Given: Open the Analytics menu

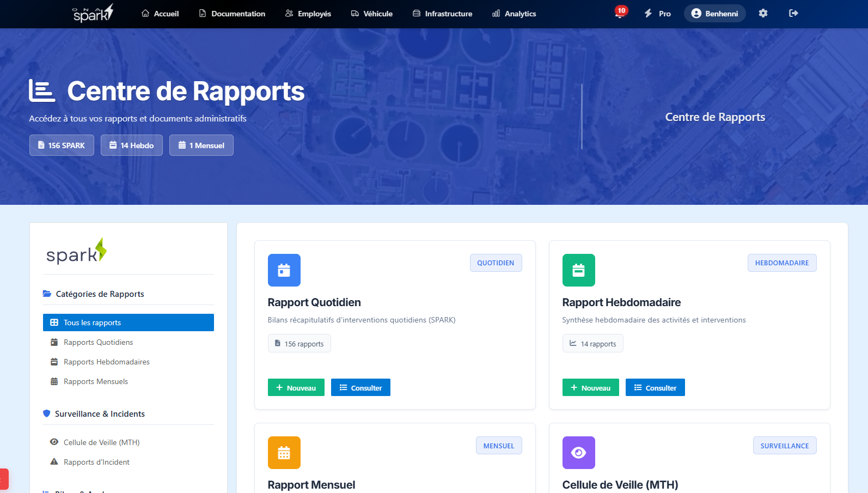Looking at the screenshot, I should coord(514,14).
